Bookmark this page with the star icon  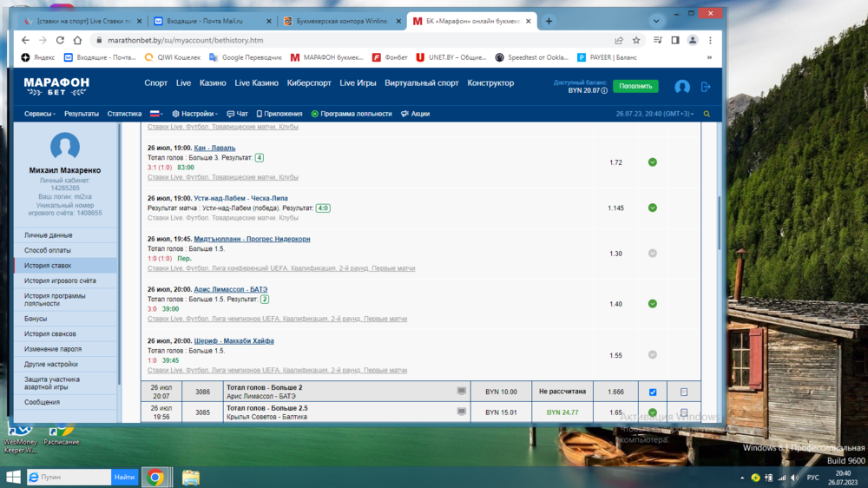636,40
